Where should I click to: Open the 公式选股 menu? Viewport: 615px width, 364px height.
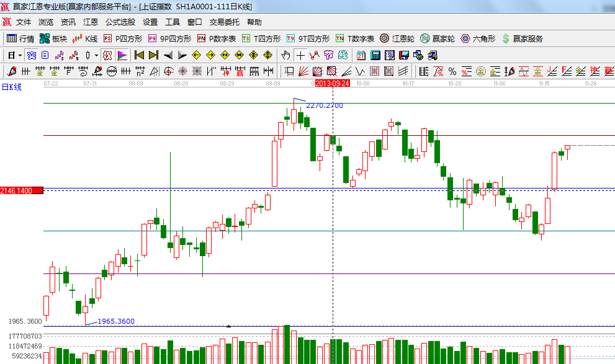tap(120, 22)
